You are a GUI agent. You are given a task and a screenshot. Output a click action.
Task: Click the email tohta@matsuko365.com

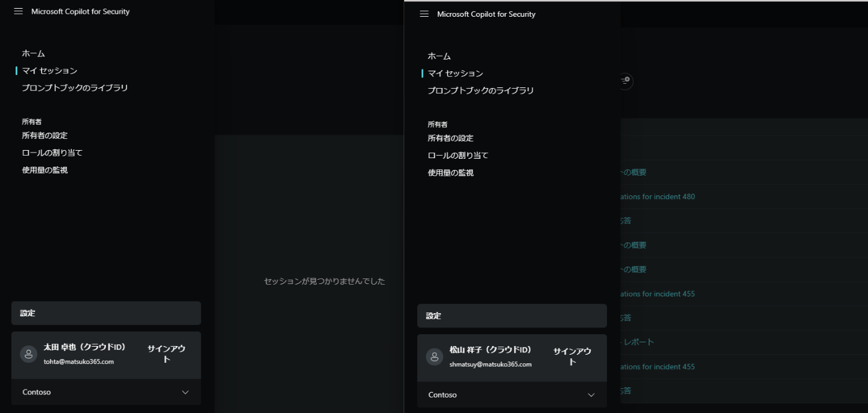(79, 362)
